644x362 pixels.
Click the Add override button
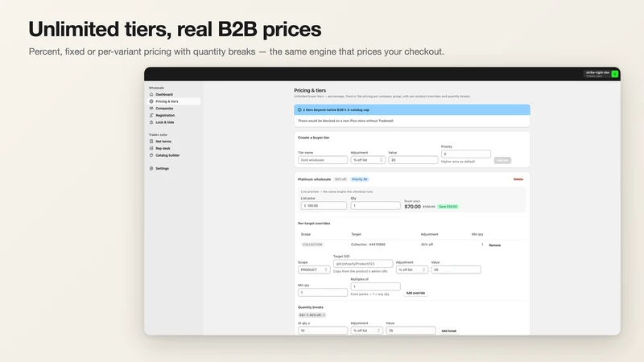pos(415,293)
